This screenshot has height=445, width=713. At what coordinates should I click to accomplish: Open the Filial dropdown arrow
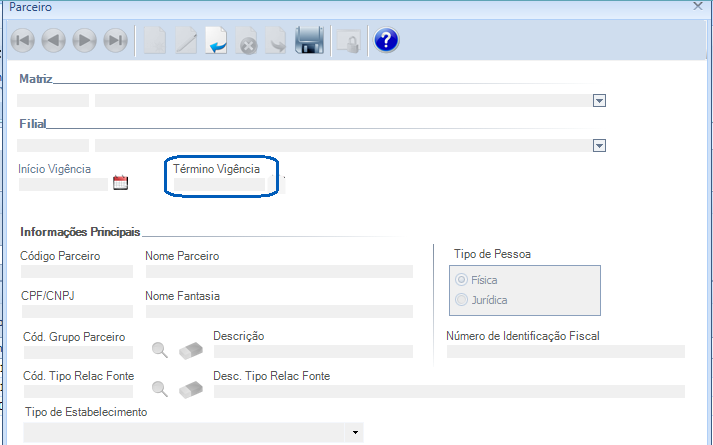click(x=599, y=145)
